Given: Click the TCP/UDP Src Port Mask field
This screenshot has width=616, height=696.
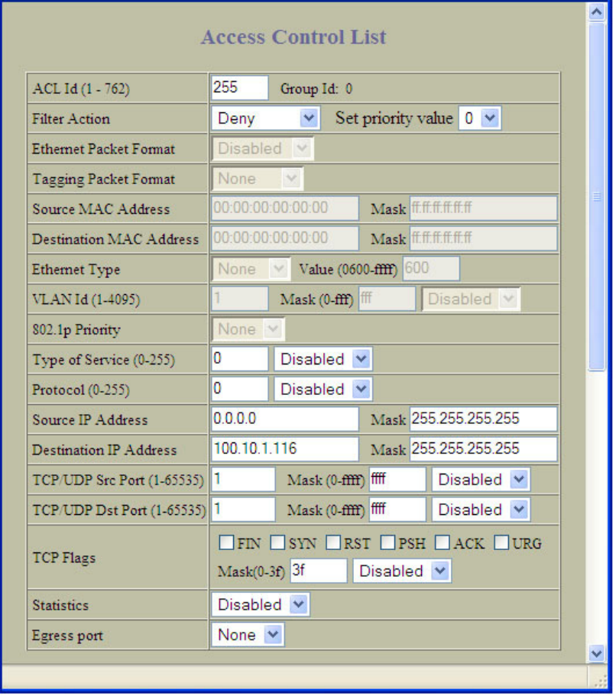Looking at the screenshot, I should point(397,479).
